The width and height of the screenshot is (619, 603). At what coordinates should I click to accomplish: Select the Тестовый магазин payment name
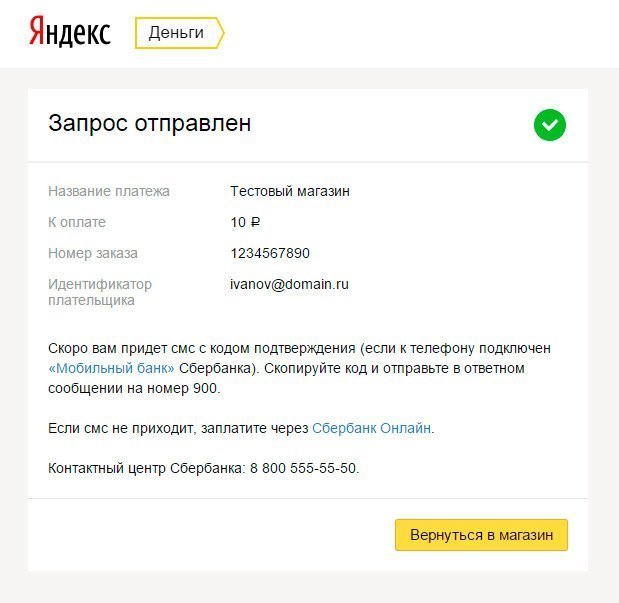[x=290, y=191]
